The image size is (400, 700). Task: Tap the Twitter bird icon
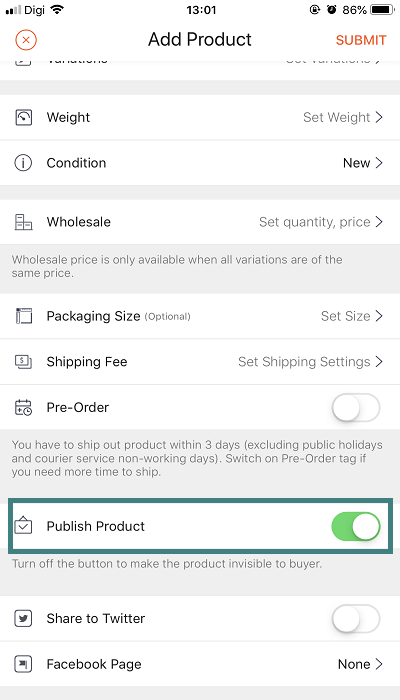(23, 619)
